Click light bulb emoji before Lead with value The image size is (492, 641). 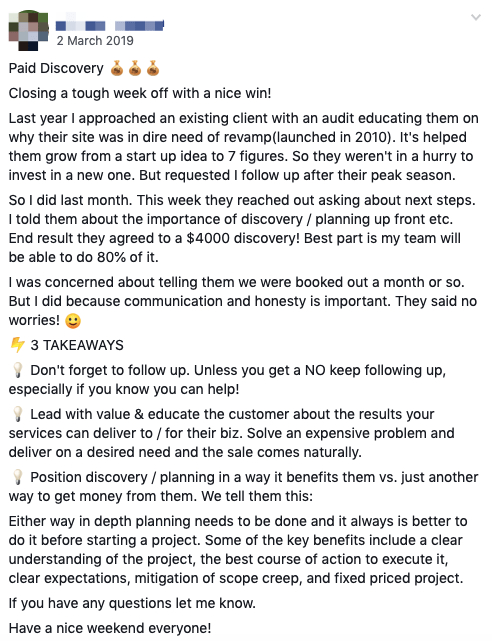click(x=18, y=414)
